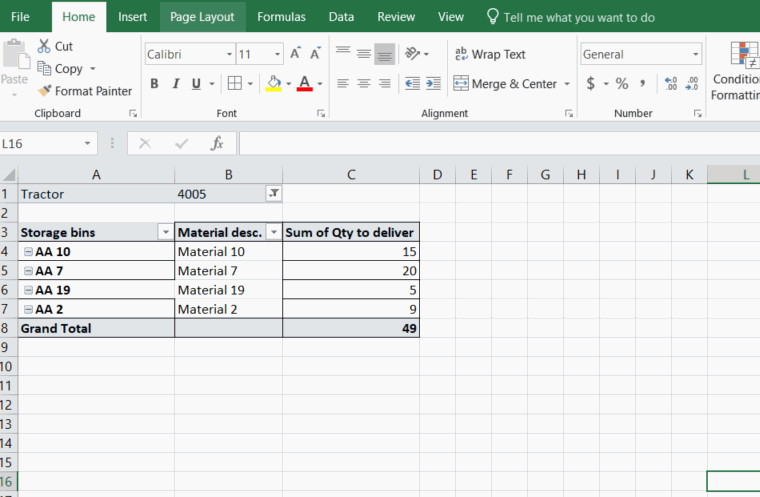Toggle bold formatting

tap(154, 84)
